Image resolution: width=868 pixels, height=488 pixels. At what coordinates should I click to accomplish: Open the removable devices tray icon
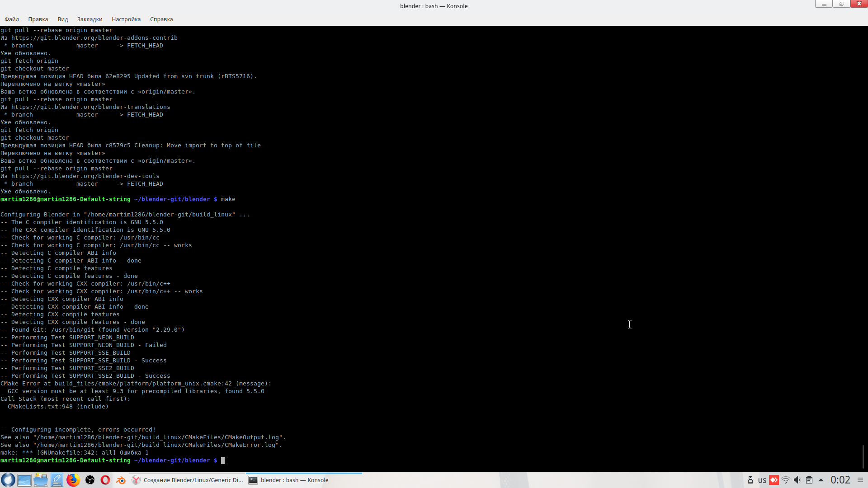click(x=750, y=480)
